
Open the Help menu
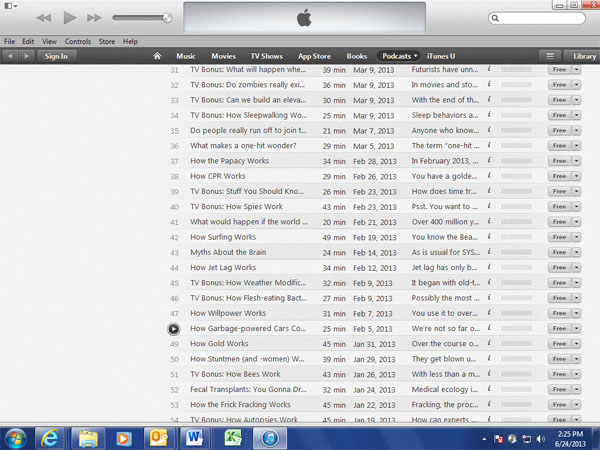(130, 41)
